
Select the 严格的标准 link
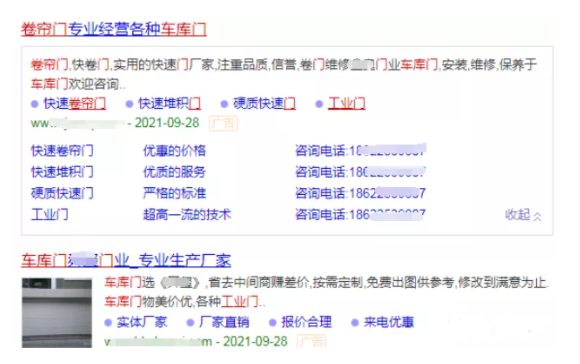174,193
